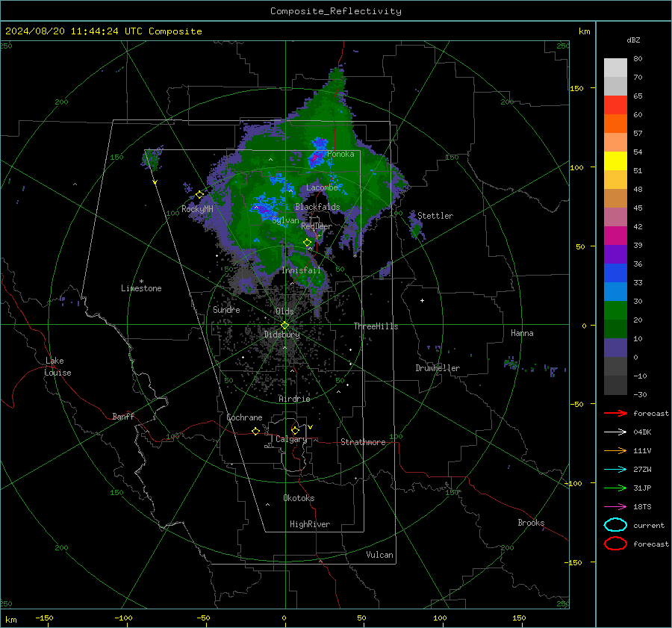Click the asterisk marker above Limestone
This screenshot has width=672, height=628.
pos(141,282)
